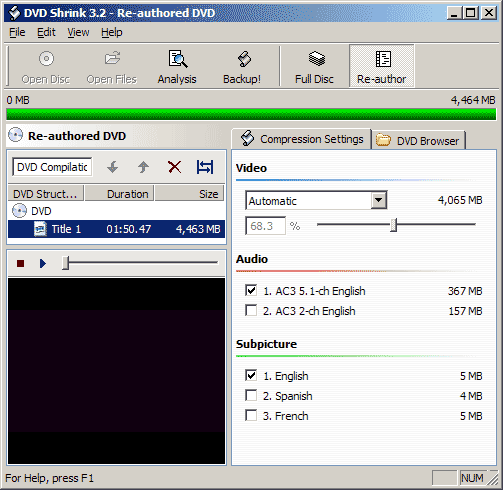Click the 0 MB label above progress bar
Screen dimensions: 503x490
[18, 100]
